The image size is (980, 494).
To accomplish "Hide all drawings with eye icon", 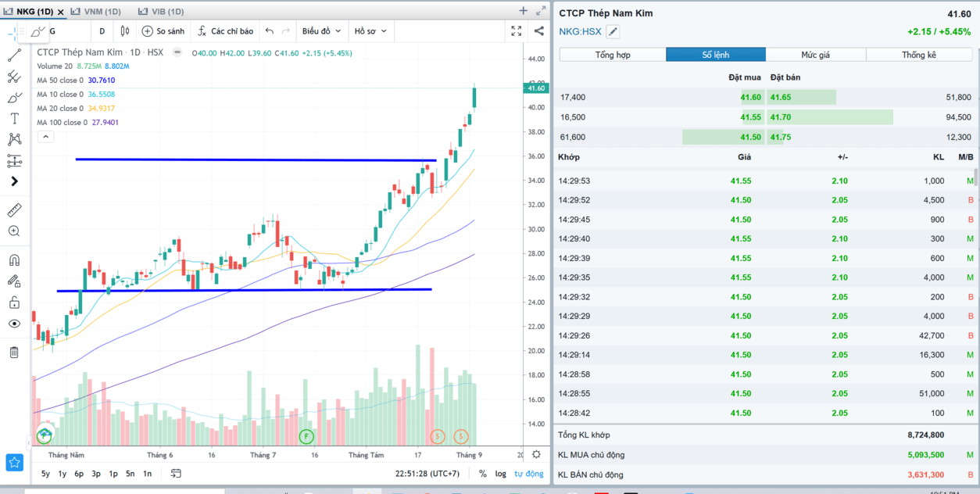I will [x=14, y=324].
